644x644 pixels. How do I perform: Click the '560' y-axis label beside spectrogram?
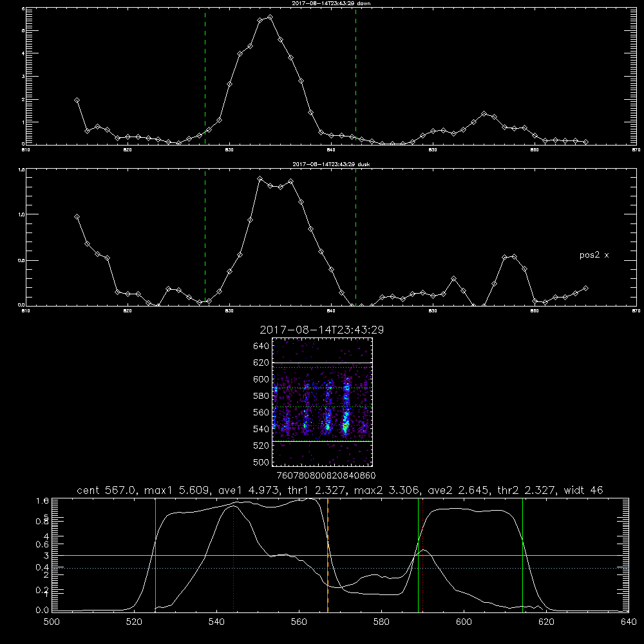(x=261, y=412)
